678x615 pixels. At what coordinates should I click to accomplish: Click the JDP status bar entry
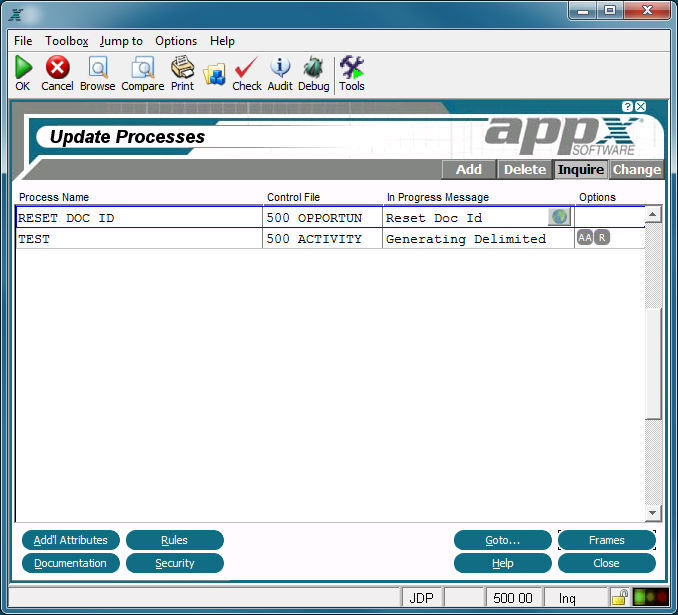pyautogui.click(x=422, y=598)
